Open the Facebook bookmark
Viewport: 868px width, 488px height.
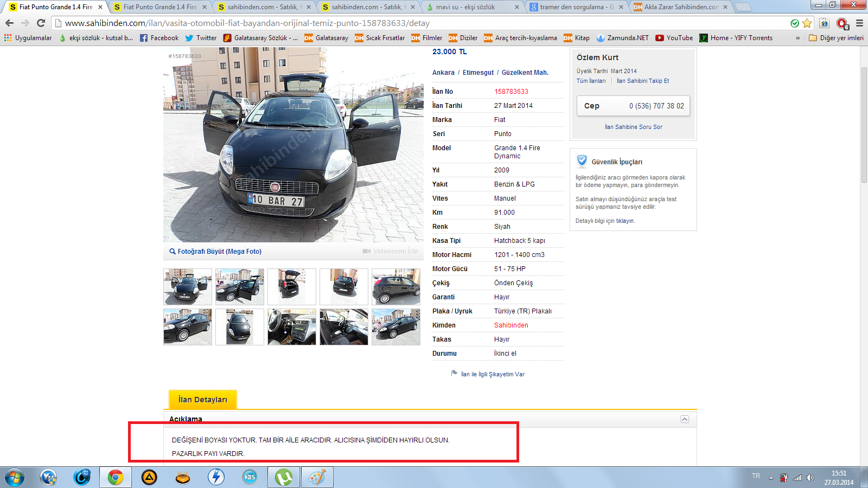coord(159,38)
